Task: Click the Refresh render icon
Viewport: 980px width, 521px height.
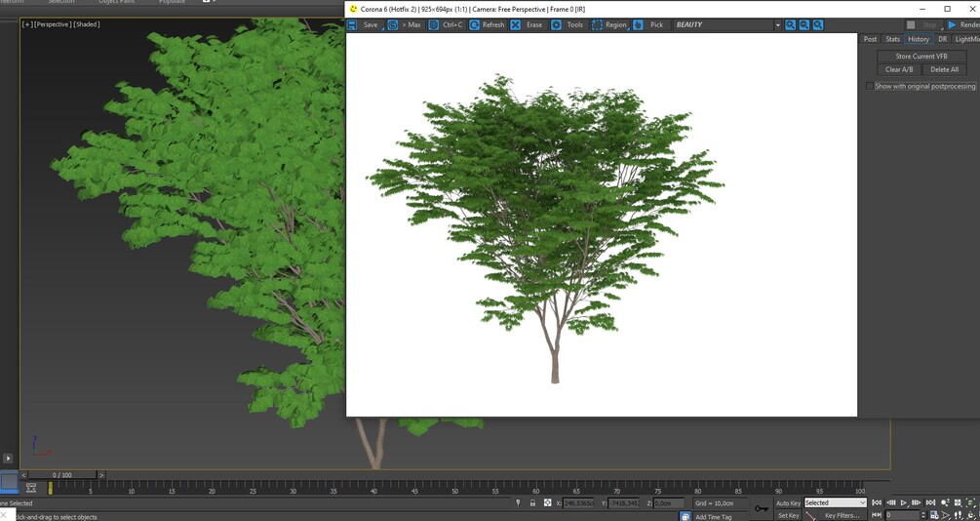Action: pos(474,25)
